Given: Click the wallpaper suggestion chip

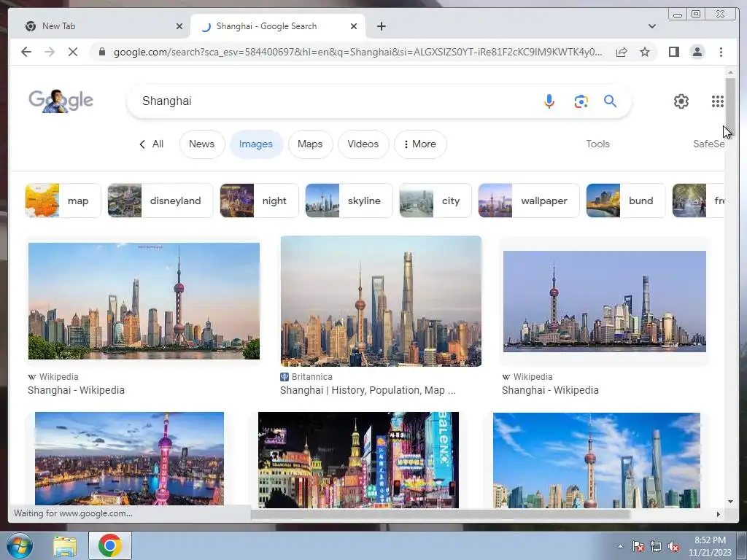Looking at the screenshot, I should [529, 201].
